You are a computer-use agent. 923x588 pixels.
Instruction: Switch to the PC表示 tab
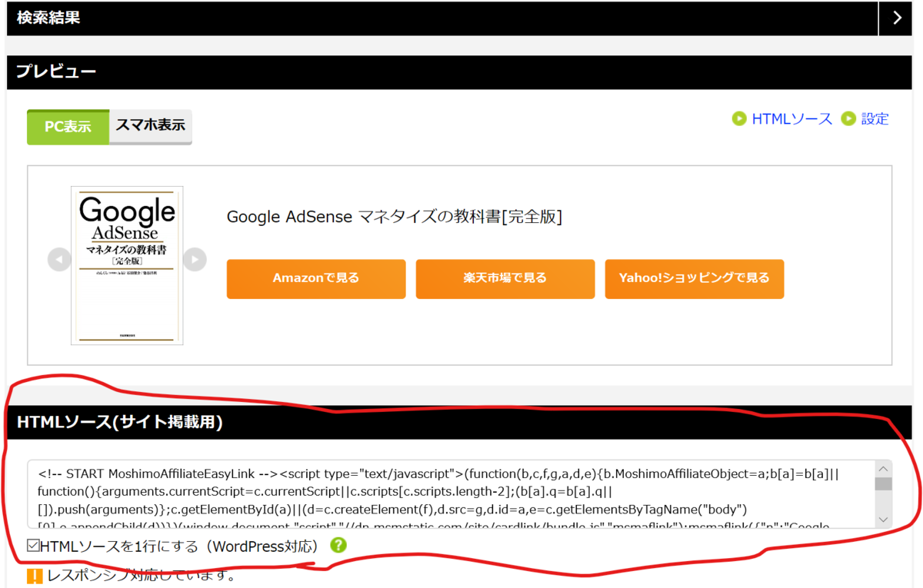[x=68, y=127]
